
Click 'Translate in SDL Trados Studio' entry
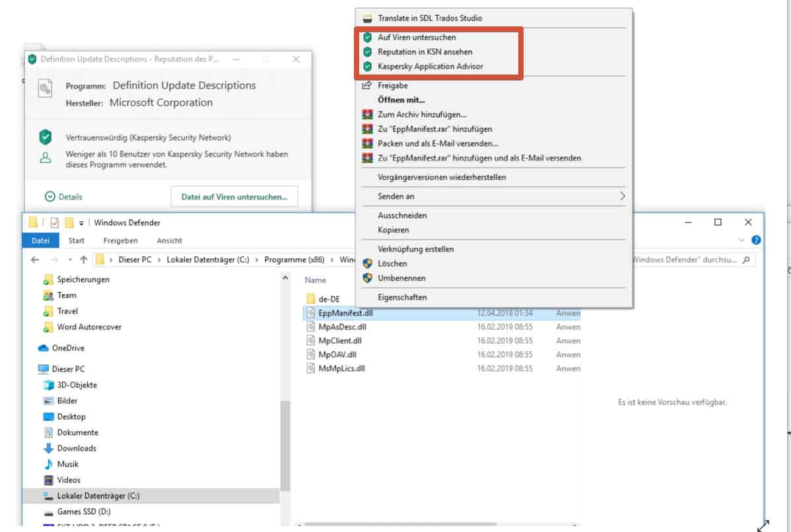pyautogui.click(x=430, y=18)
